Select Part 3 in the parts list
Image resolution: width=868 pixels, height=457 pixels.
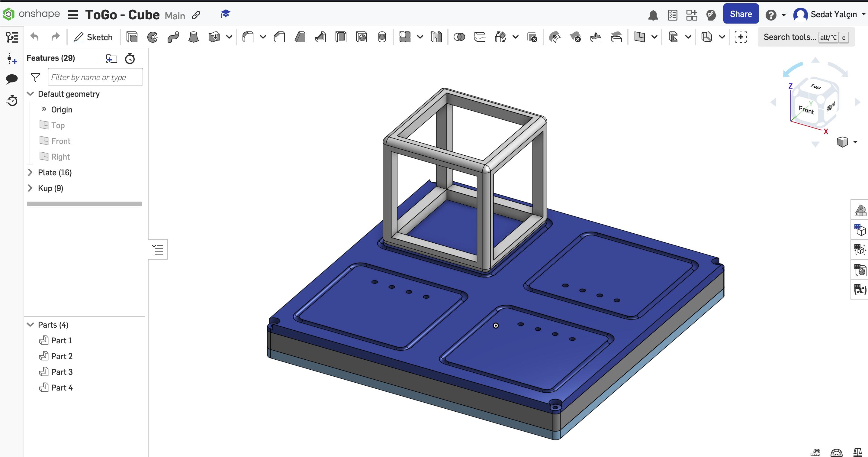[x=62, y=372]
